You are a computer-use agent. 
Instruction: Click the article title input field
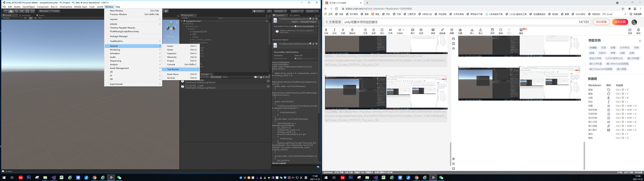click(466, 22)
